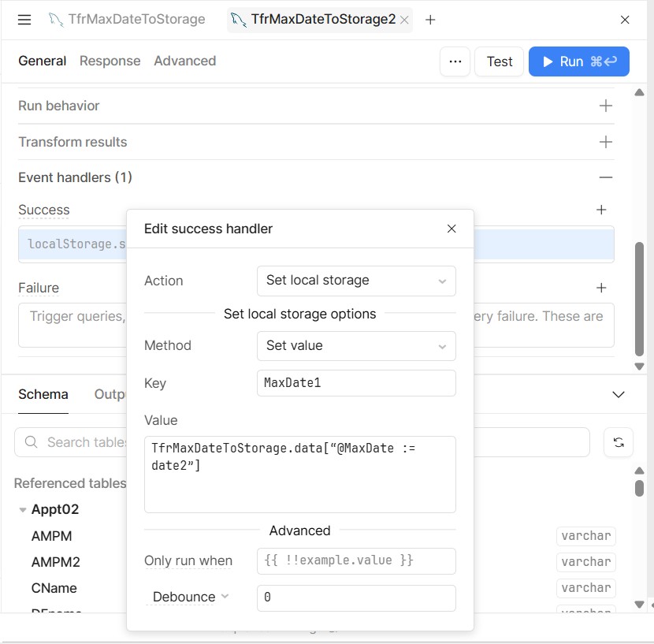This screenshot has height=644, width=654.
Task: Click the Test button
Action: (x=499, y=61)
